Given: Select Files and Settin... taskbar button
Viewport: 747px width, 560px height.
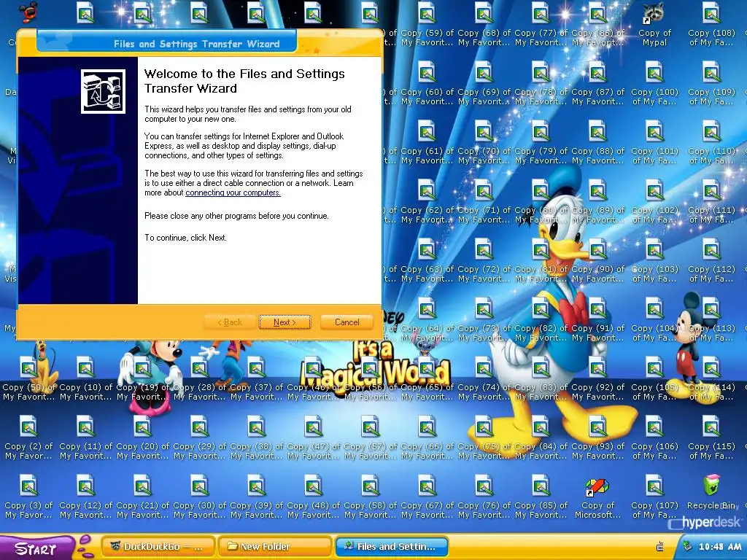Looking at the screenshot, I should (x=392, y=547).
